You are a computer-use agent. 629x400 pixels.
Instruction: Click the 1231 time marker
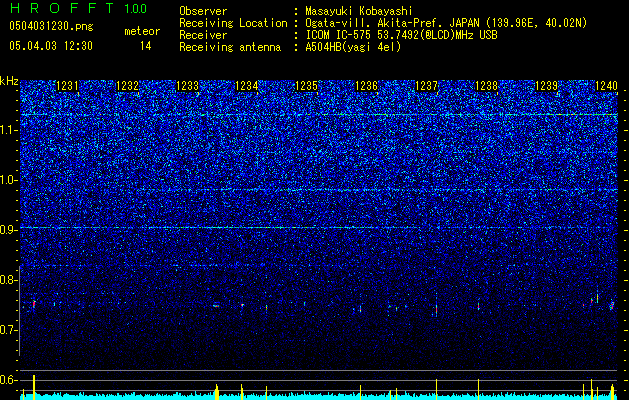(67, 86)
